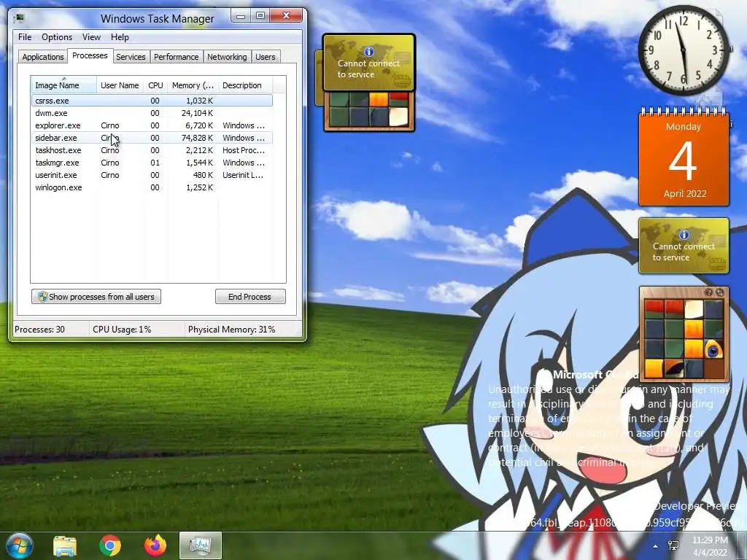This screenshot has width=747, height=560.
Task: Click the Task Manager taskbar button
Action: (x=201, y=545)
